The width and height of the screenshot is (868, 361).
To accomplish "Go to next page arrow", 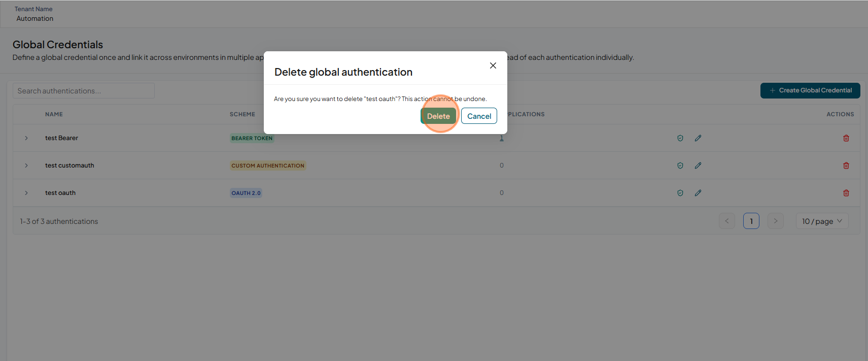I will coord(776,221).
